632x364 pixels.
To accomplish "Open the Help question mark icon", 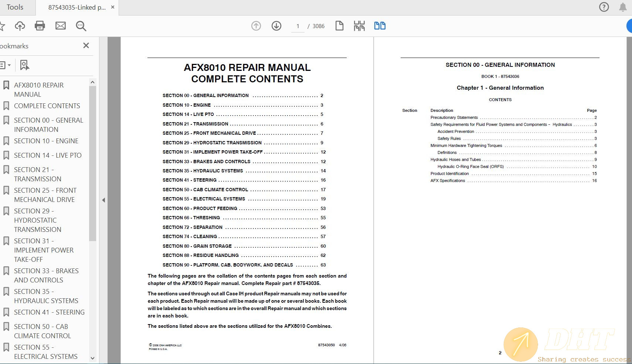I will click(604, 7).
